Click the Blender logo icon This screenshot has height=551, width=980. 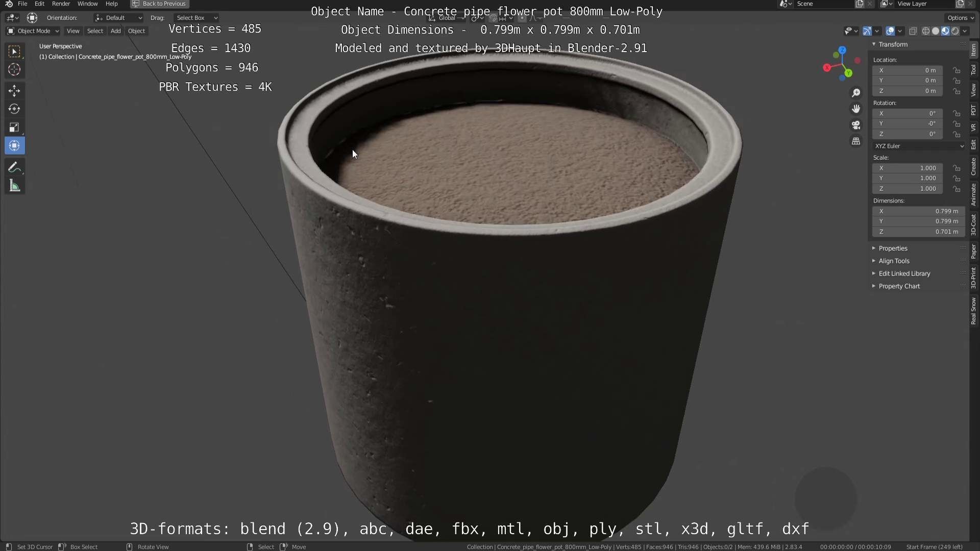pyautogui.click(x=9, y=4)
